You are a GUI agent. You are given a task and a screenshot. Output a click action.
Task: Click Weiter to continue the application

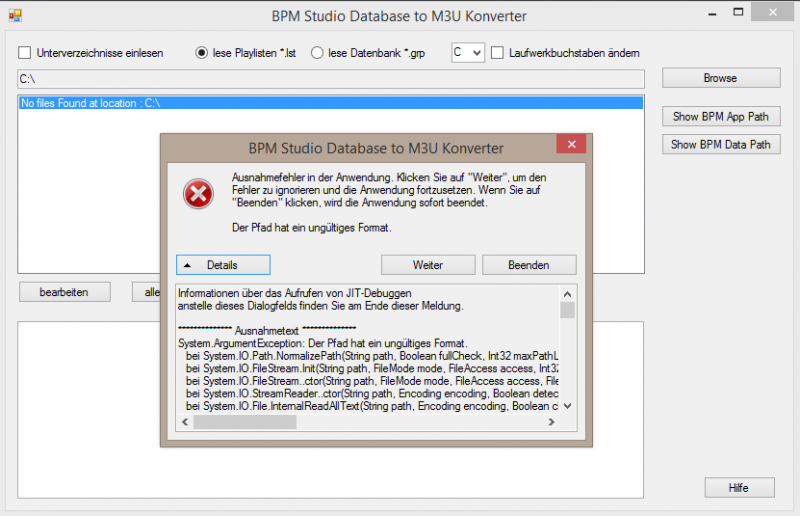[x=428, y=265]
